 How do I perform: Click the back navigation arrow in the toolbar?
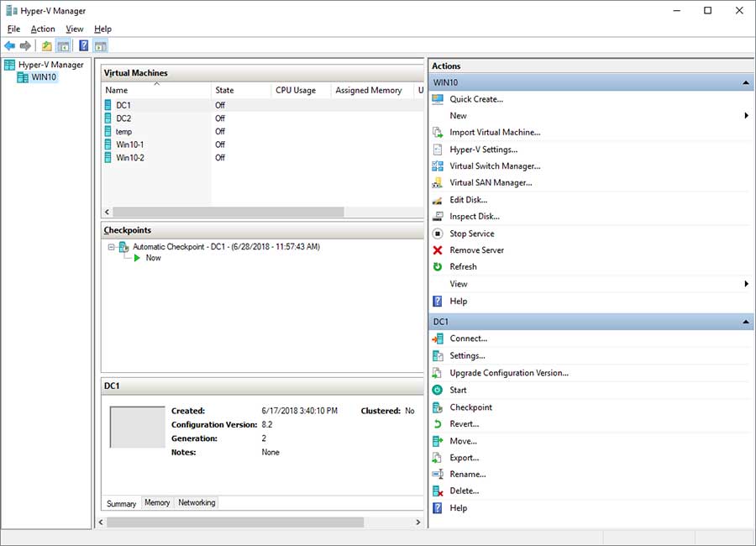(10, 45)
